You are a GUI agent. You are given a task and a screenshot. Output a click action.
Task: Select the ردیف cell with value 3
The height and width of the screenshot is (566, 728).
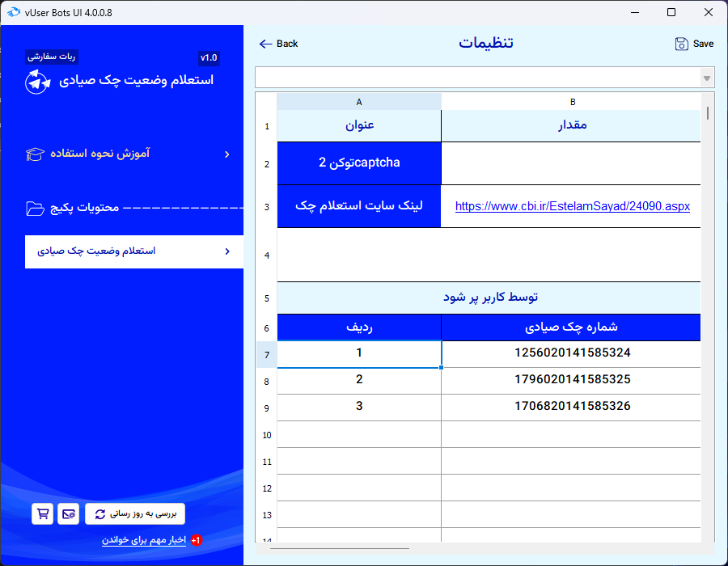pyautogui.click(x=359, y=407)
